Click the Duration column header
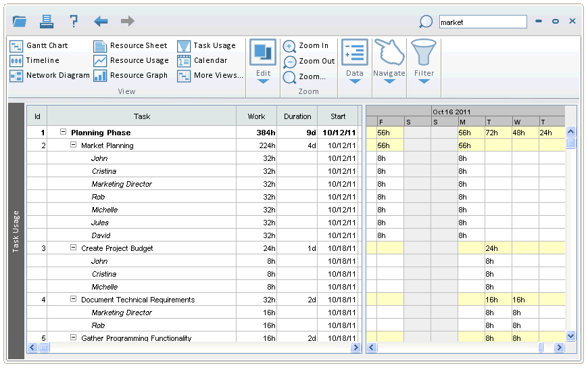Image resolution: width=588 pixels, height=368 pixels. pos(297,116)
